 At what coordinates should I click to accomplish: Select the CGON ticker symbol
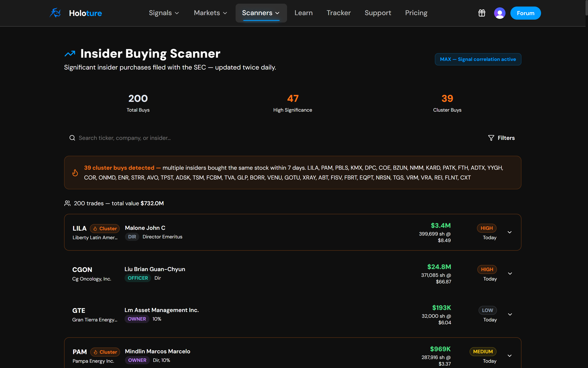(82, 270)
